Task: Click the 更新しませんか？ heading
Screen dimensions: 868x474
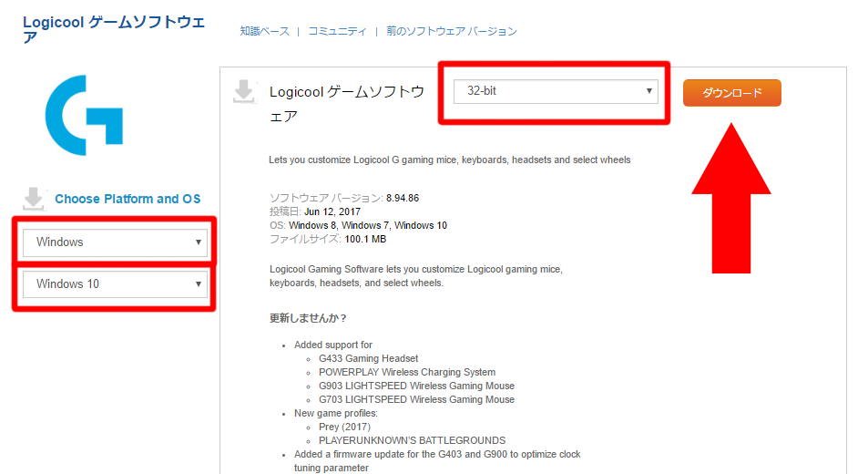Action: pos(308,318)
